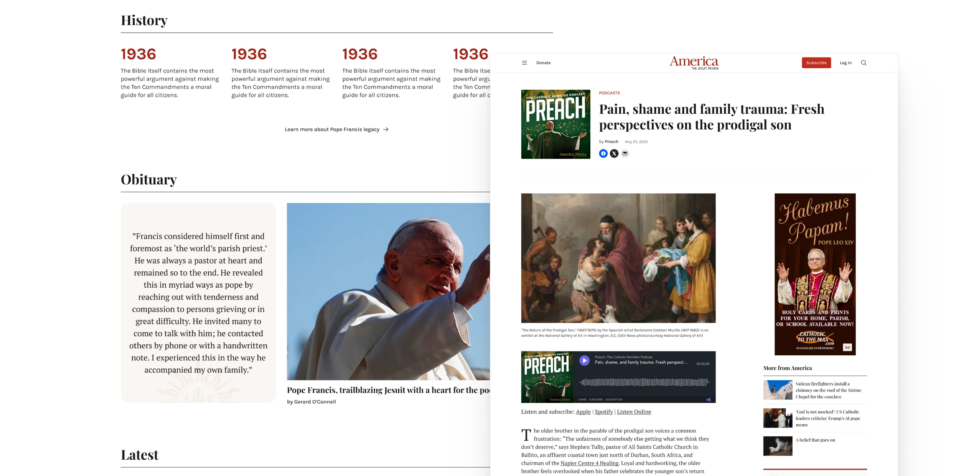Click the America Jesuit Review logo

pyautogui.click(x=694, y=63)
